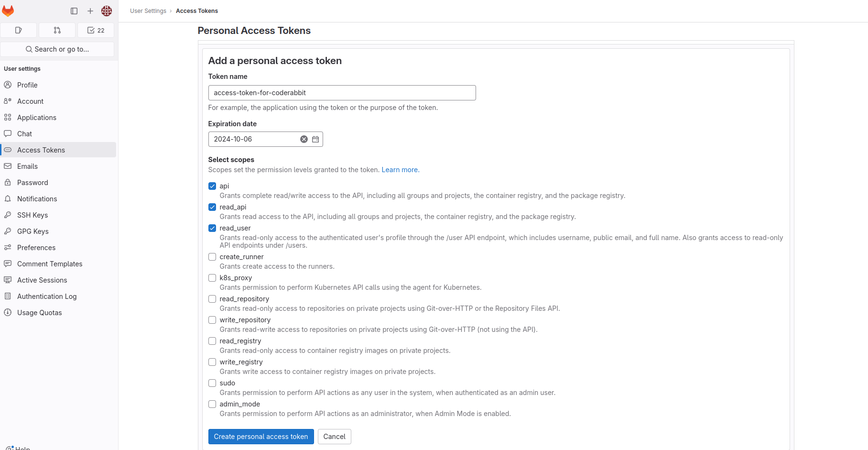The height and width of the screenshot is (450, 868).
Task: Open the Merge requests icon
Action: [x=57, y=30]
